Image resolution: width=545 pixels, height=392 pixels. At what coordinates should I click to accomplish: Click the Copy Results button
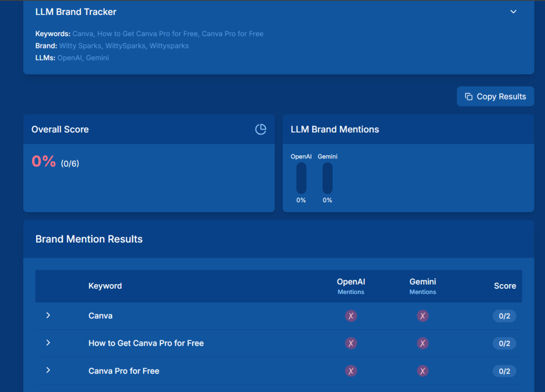pos(496,96)
